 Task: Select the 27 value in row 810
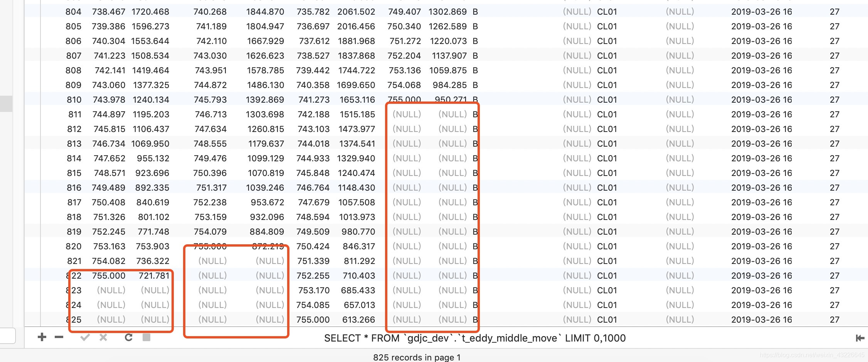(x=834, y=100)
